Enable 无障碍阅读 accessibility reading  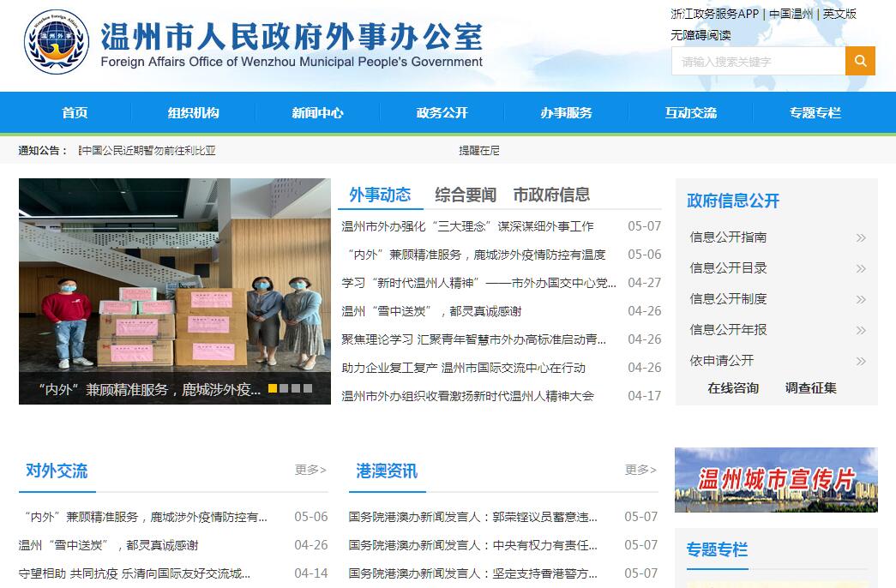(701, 35)
